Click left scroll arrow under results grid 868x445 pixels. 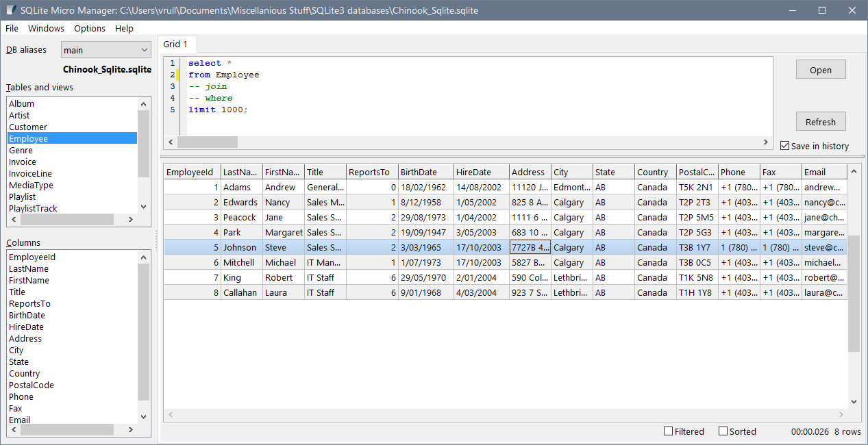(x=171, y=415)
